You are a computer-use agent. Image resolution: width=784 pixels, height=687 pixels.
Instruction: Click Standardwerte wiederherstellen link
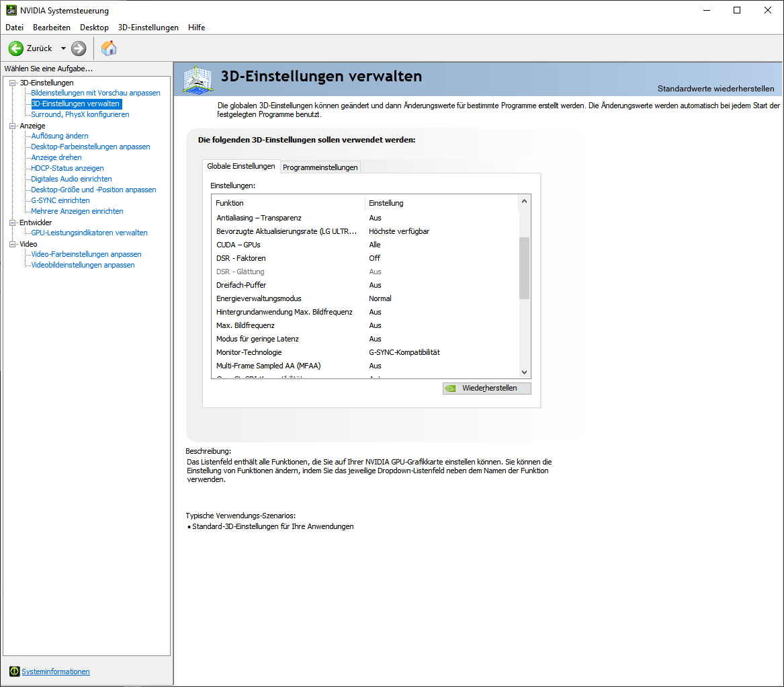point(715,89)
